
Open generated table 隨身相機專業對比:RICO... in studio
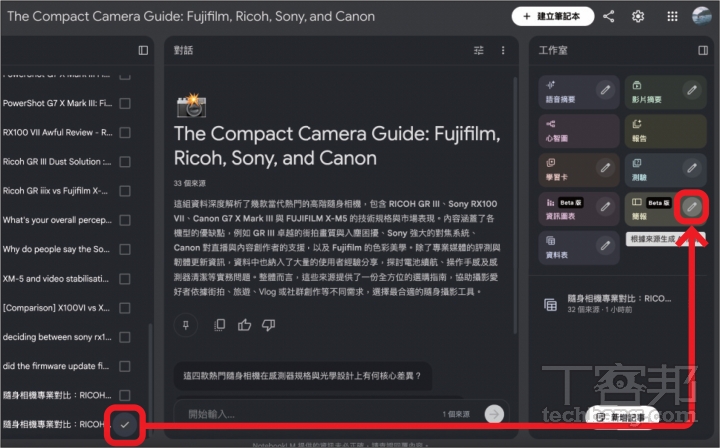click(619, 303)
